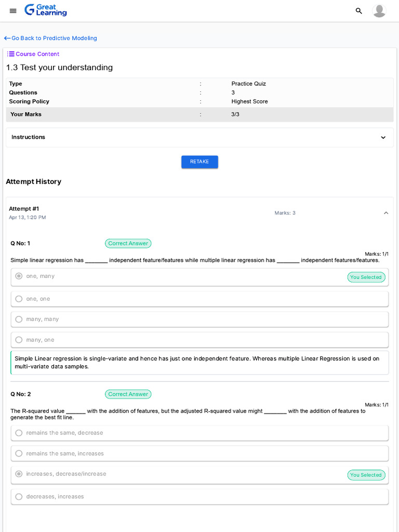The image size is (399, 532).
Task: Click the Great Learning logo
Action: point(46,10)
